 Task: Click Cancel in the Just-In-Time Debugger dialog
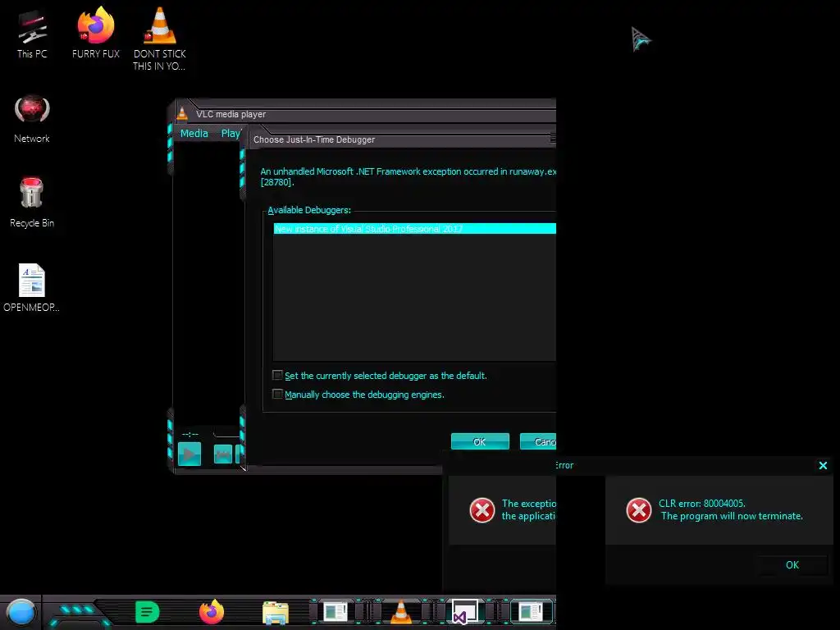tap(538, 441)
